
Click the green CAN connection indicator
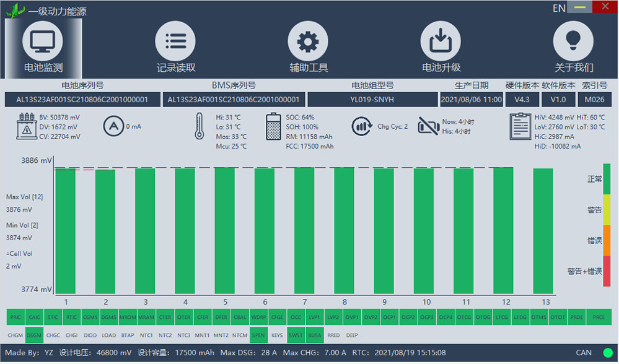pos(608,353)
